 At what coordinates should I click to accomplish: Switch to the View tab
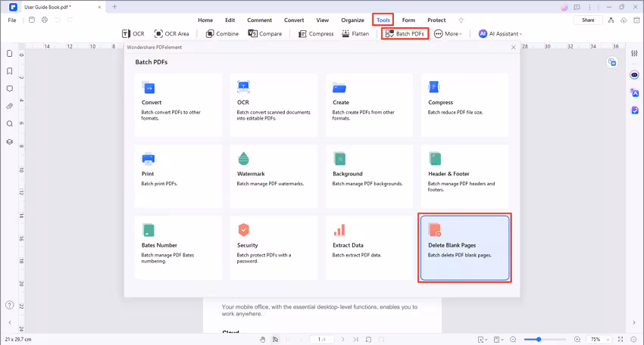(323, 20)
